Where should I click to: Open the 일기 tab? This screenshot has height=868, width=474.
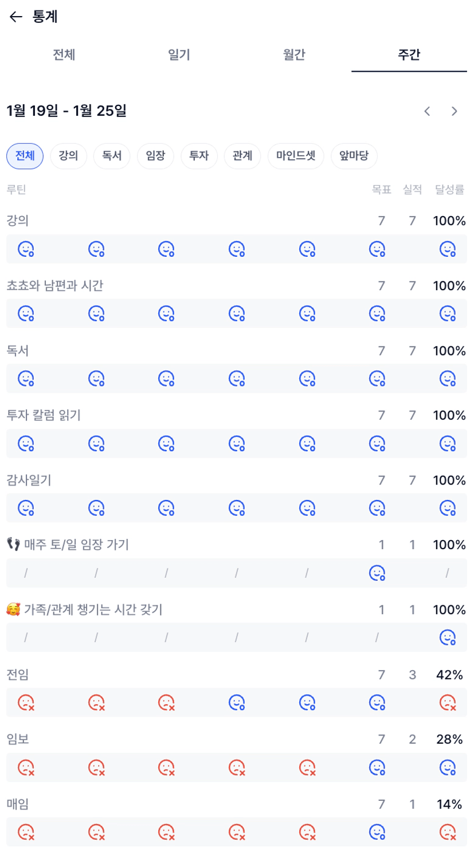pyautogui.click(x=179, y=55)
